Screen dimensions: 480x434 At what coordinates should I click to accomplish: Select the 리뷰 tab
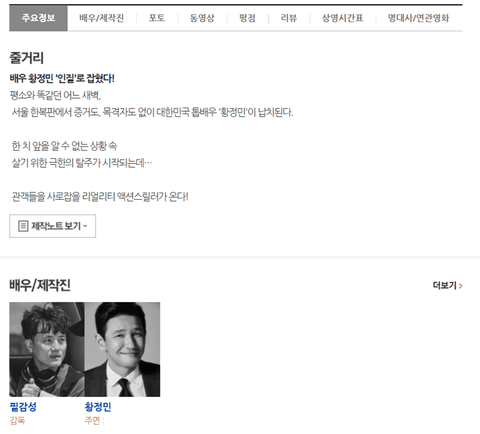[x=289, y=18]
